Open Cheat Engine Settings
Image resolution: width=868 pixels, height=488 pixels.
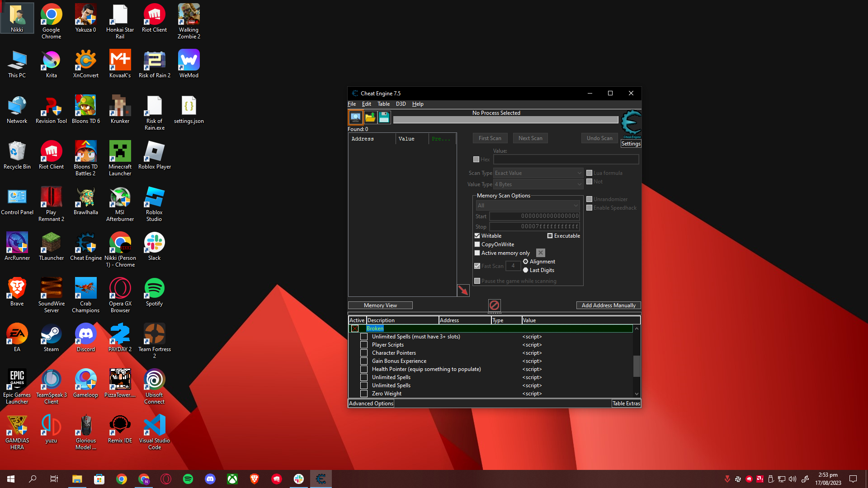click(x=631, y=144)
